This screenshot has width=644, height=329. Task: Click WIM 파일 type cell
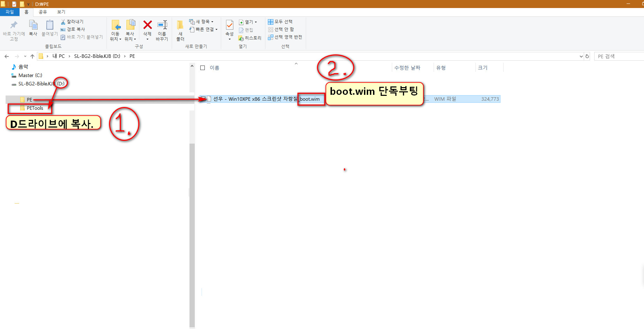[445, 99]
